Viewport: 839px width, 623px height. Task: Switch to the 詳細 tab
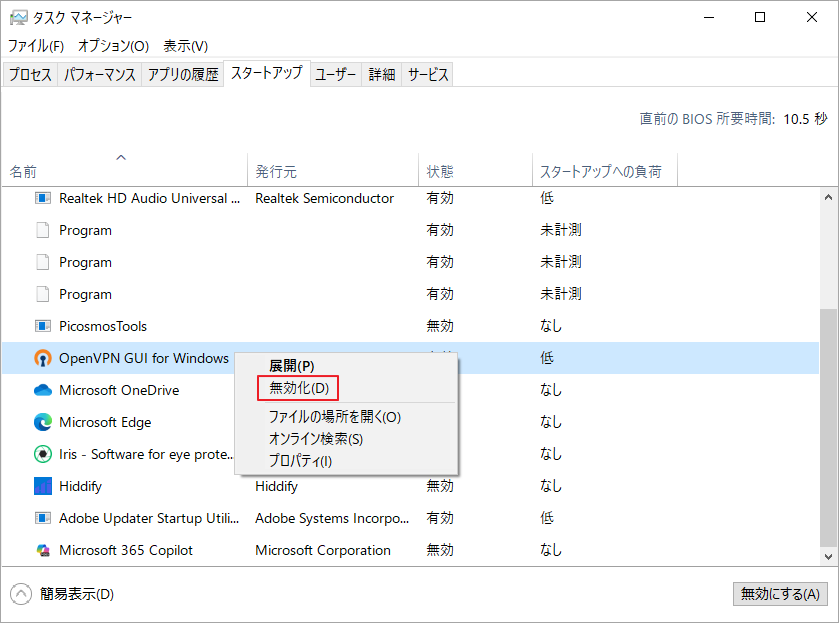pos(382,74)
